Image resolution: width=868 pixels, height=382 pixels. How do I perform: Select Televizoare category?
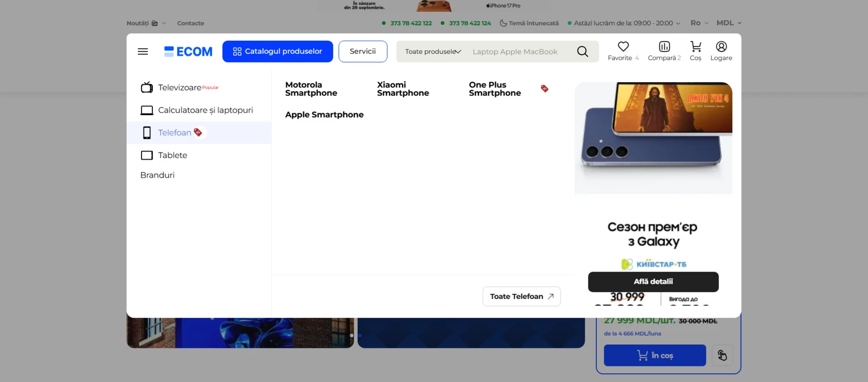coord(199,87)
